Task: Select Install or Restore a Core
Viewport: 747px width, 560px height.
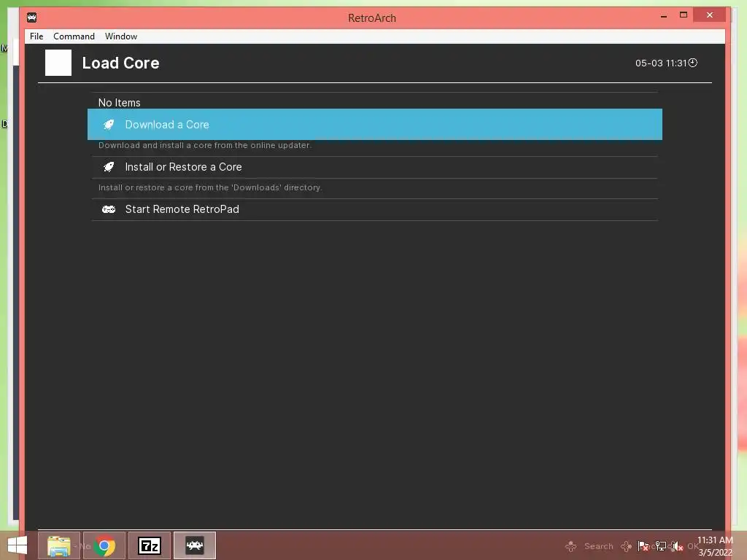Action: click(x=374, y=167)
